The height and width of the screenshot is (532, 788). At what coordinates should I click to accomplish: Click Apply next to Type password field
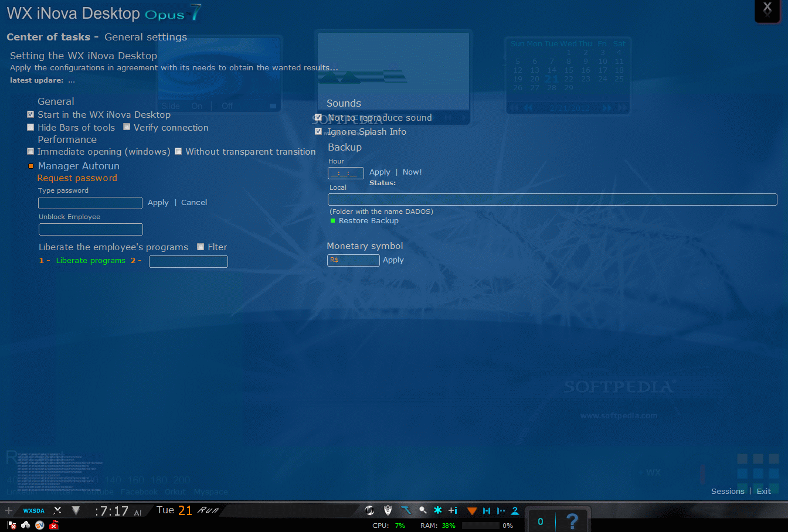(158, 203)
